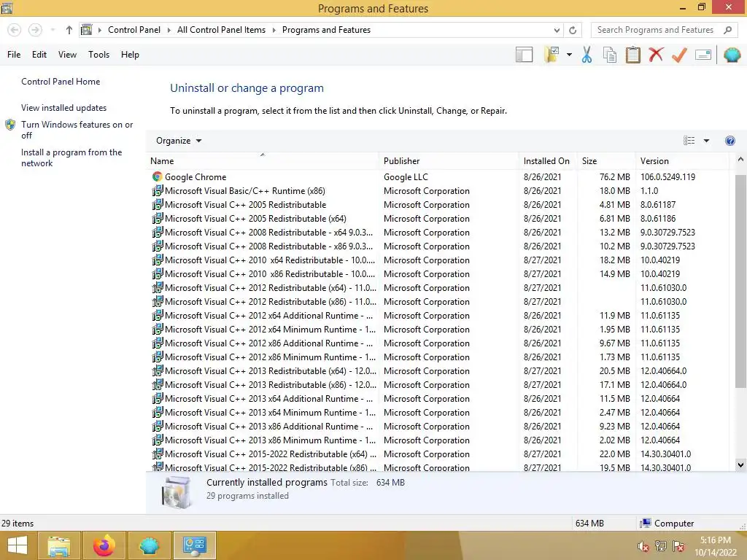Click the orange checkmark Properties icon

click(679, 55)
